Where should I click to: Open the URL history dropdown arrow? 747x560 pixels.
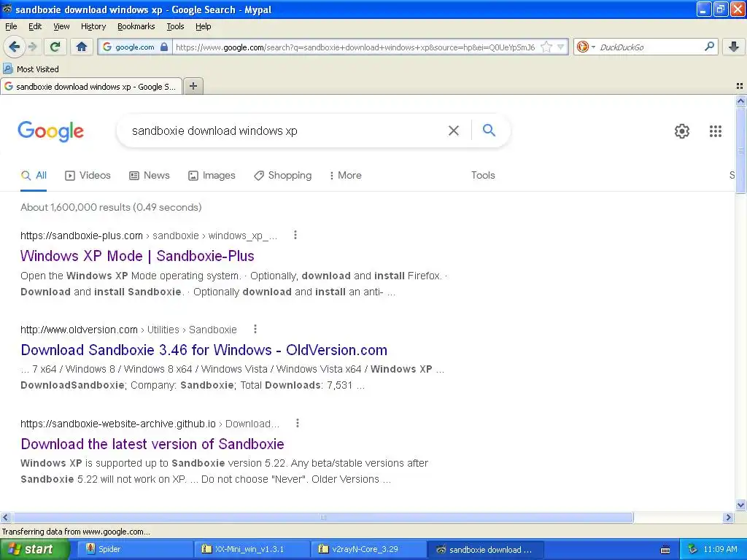(561, 47)
